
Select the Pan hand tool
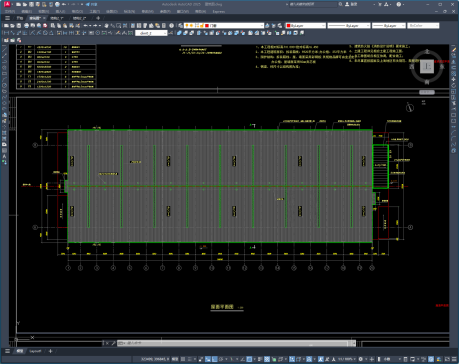click(106, 26)
